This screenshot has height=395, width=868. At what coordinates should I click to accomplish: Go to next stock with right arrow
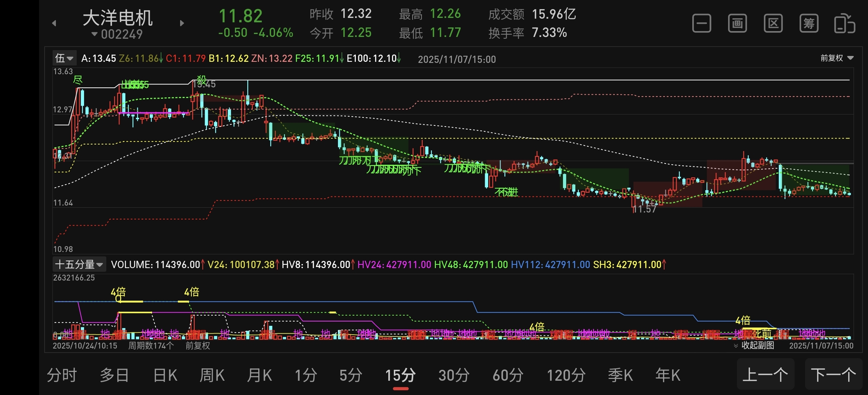(182, 23)
